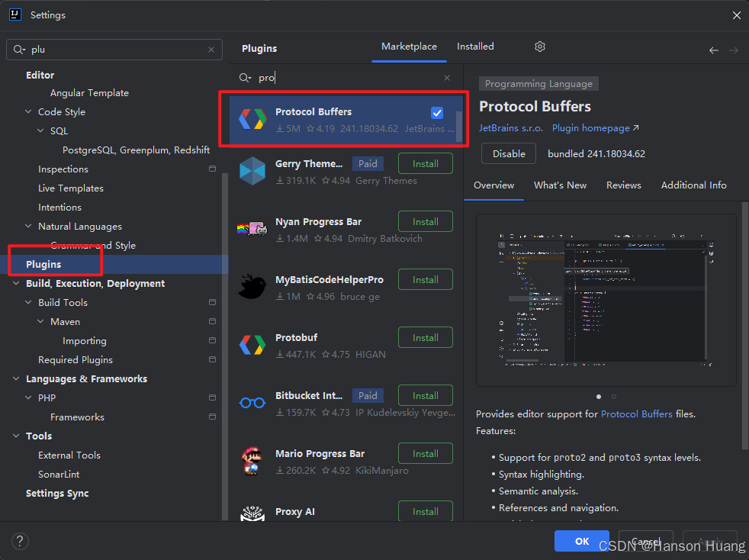This screenshot has height=560, width=749.
Task: Click the Mario Progress Bar icon
Action: (x=252, y=461)
